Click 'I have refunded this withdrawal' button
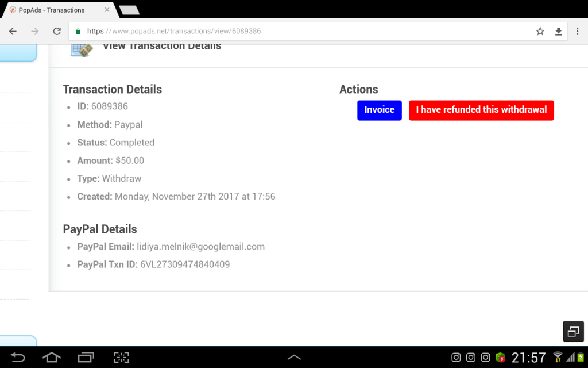 pos(481,110)
